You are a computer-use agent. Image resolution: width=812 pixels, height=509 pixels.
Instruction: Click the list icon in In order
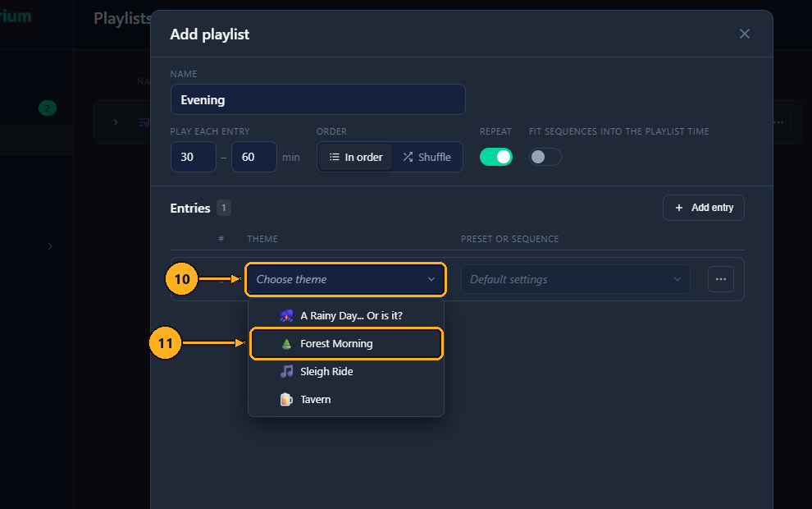coord(335,157)
